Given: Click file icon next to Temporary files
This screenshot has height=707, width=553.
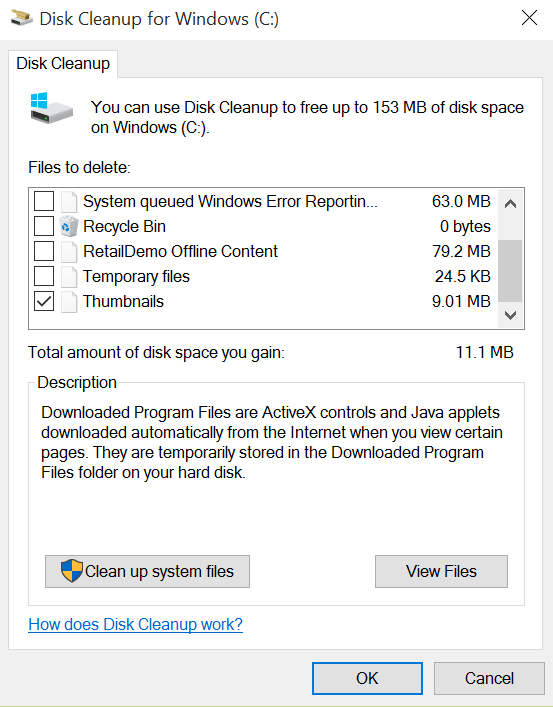Looking at the screenshot, I should coord(69,276).
